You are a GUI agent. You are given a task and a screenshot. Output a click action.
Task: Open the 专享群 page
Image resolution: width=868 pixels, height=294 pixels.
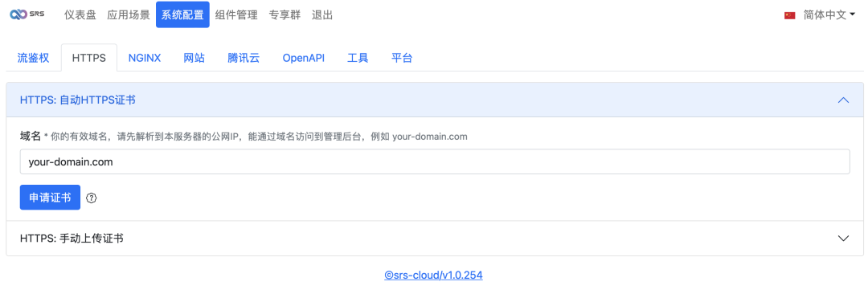(285, 15)
